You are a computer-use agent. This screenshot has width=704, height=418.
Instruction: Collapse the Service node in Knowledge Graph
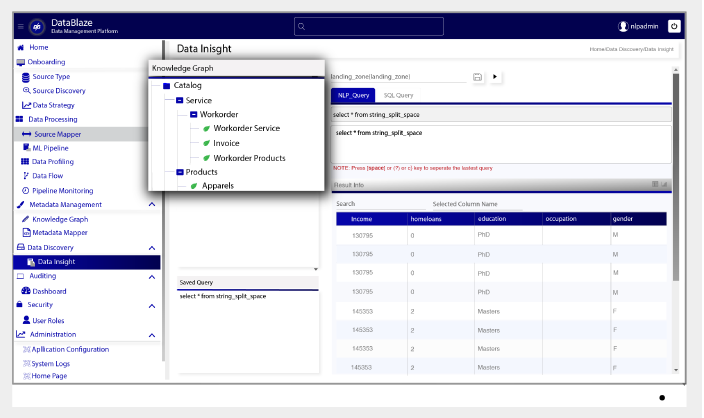pyautogui.click(x=179, y=100)
